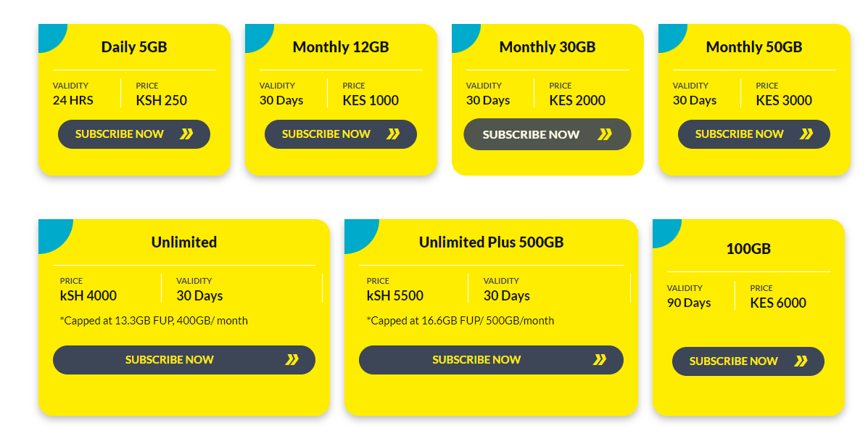Subscribe now to the Daily 5GB plan
This screenshot has width=868, height=434.
point(133,134)
